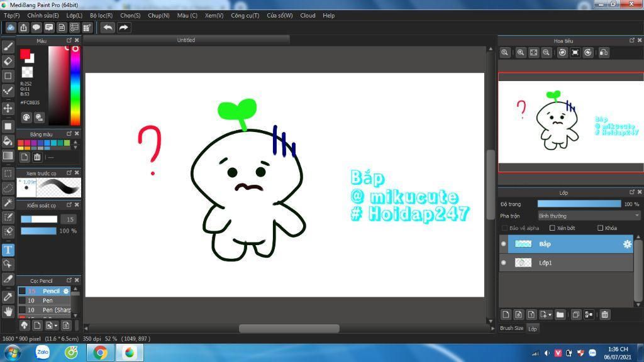Pick the light green palette swatch

[x=67, y=143]
